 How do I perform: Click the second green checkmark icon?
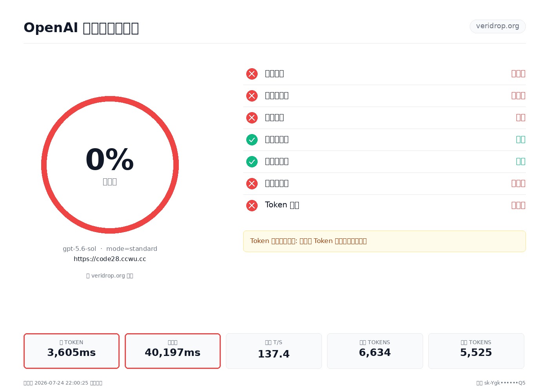pos(252,162)
